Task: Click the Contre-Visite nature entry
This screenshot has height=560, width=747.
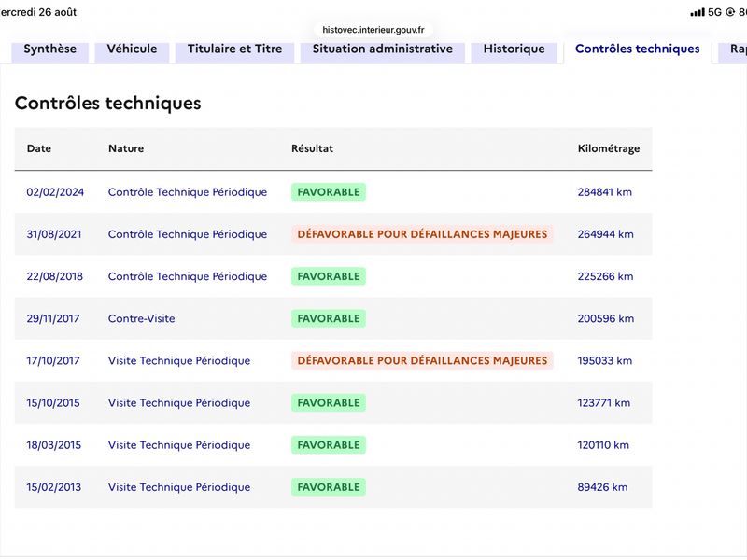Action: (142, 318)
